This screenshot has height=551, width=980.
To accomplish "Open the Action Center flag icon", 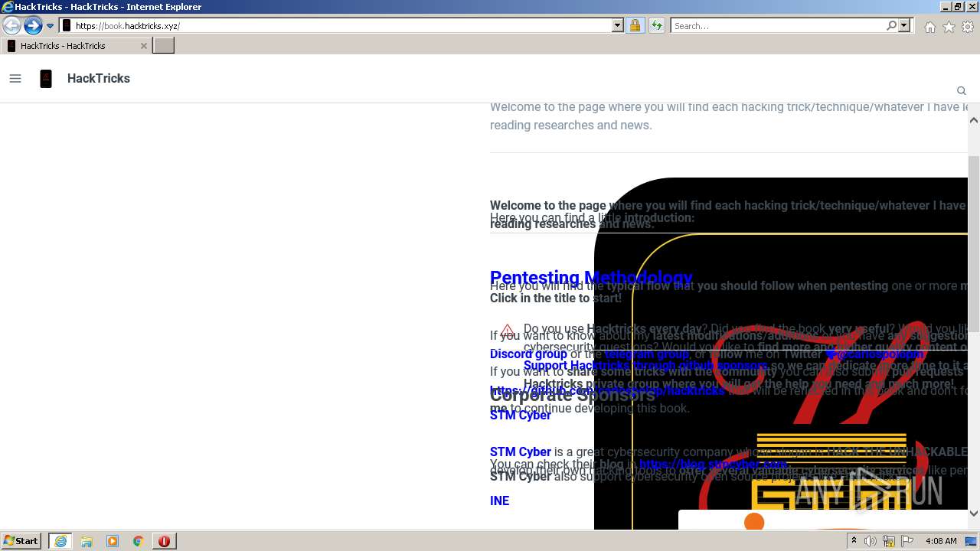I will click(907, 541).
